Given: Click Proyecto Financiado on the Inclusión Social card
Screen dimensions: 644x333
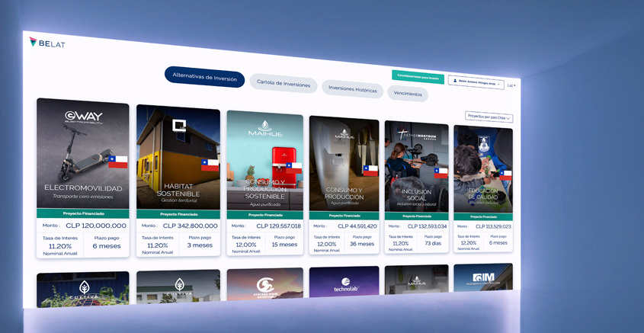Looking at the screenshot, I should click(x=416, y=216).
